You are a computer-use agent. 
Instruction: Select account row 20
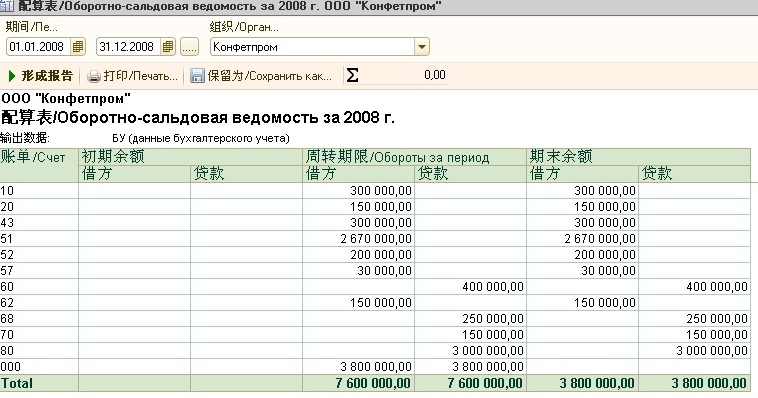[x=375, y=206]
